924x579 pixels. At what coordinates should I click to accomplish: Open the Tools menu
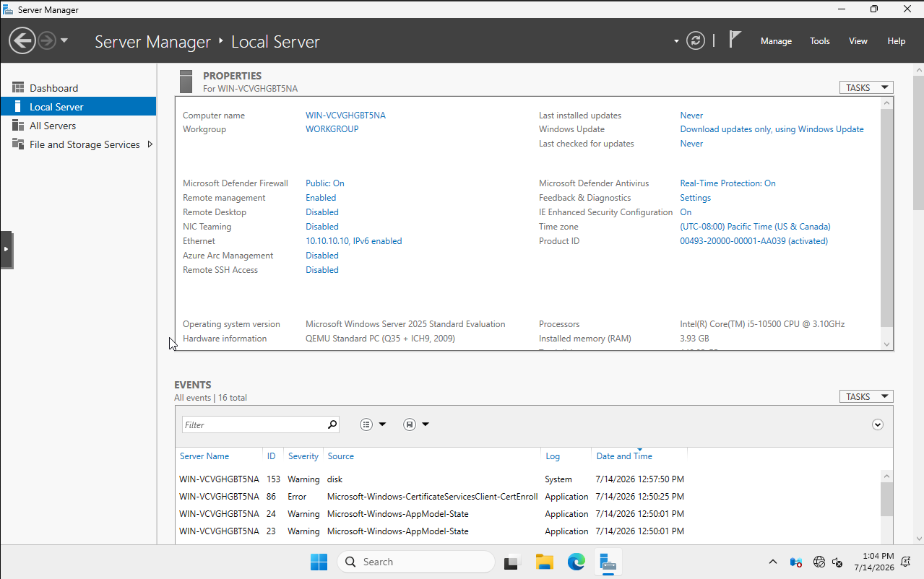pos(820,41)
